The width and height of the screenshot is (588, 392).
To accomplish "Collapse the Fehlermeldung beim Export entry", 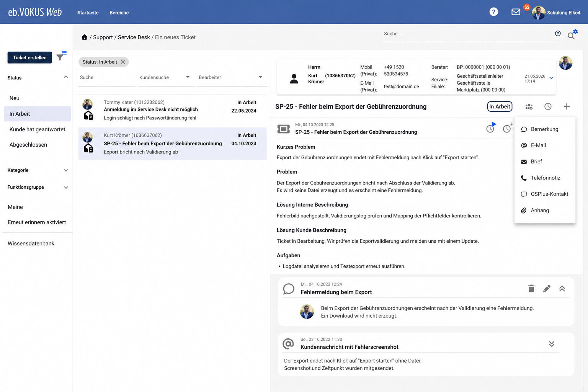I will [x=562, y=289].
